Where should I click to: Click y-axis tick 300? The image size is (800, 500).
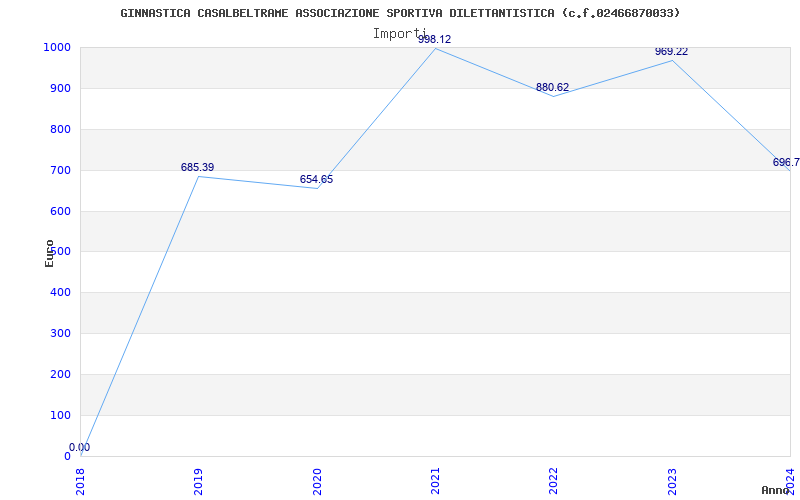(60, 334)
